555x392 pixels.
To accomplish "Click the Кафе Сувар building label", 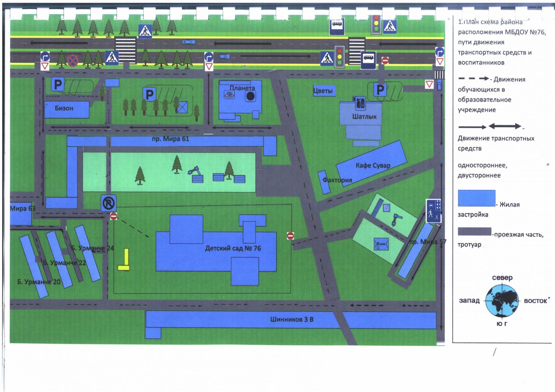I will [373, 166].
